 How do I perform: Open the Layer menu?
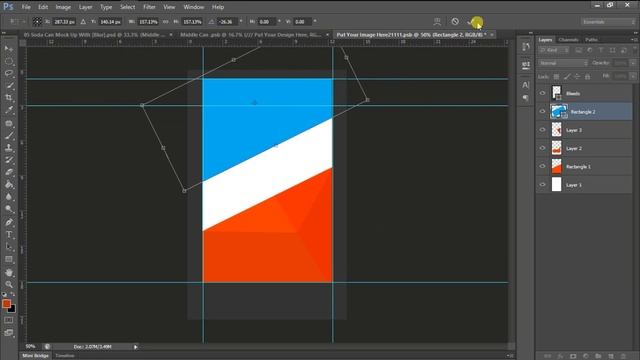pyautogui.click(x=85, y=7)
